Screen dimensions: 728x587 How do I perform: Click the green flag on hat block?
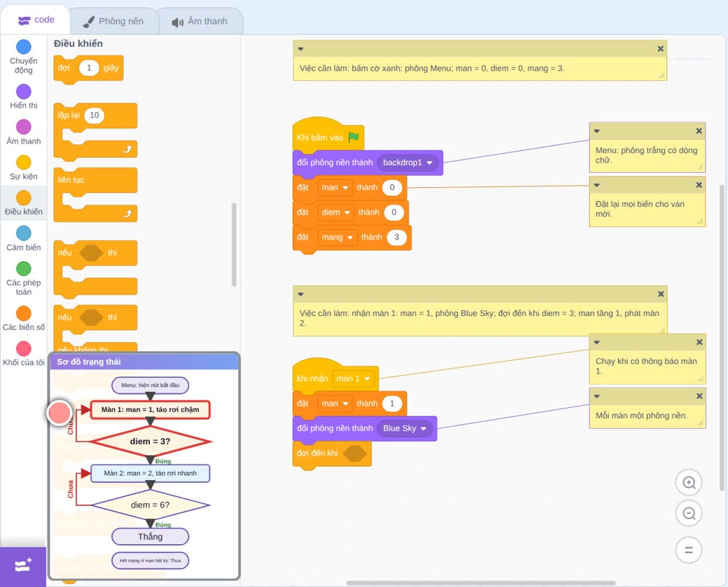(354, 137)
